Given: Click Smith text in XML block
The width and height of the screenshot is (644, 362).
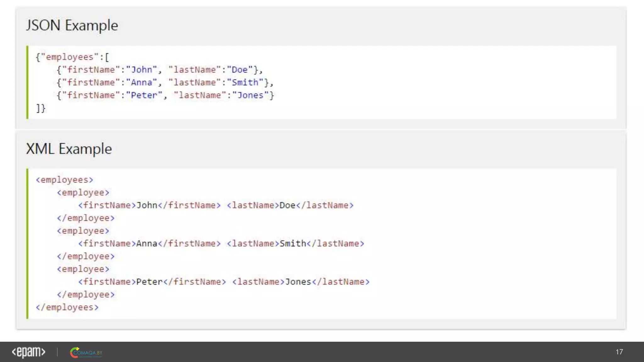Looking at the screenshot, I should click(x=293, y=244).
